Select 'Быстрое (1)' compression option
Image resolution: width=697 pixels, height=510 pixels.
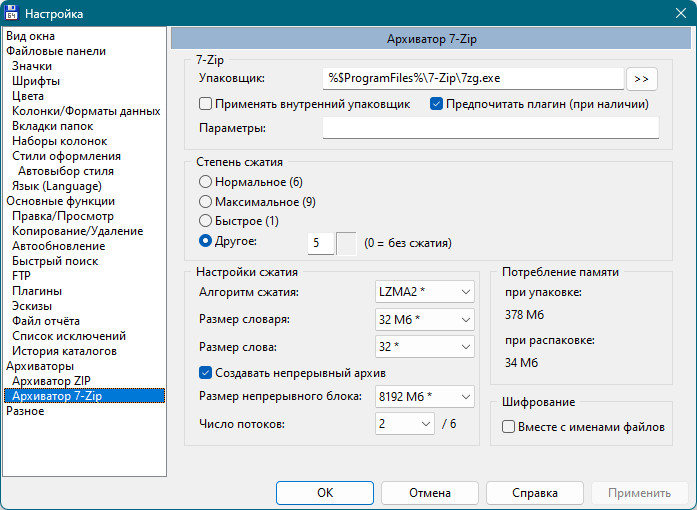pos(206,220)
